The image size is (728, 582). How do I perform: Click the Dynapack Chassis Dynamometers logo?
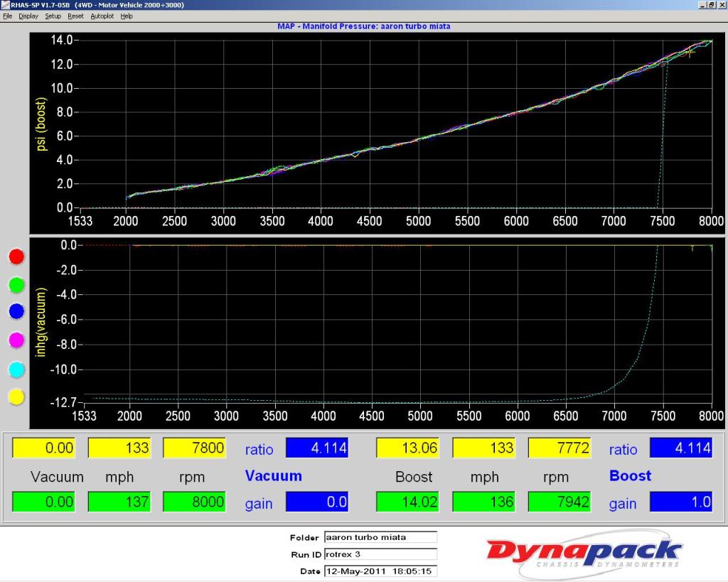(x=579, y=552)
